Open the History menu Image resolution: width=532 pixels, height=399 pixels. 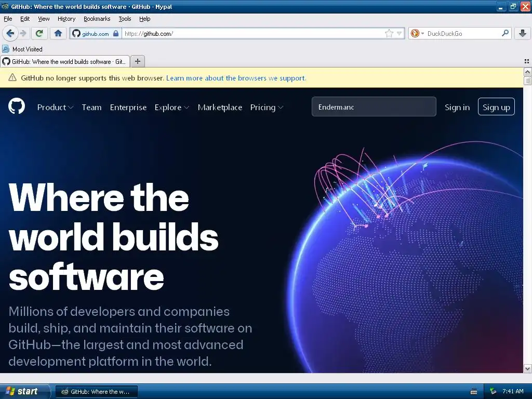click(66, 19)
